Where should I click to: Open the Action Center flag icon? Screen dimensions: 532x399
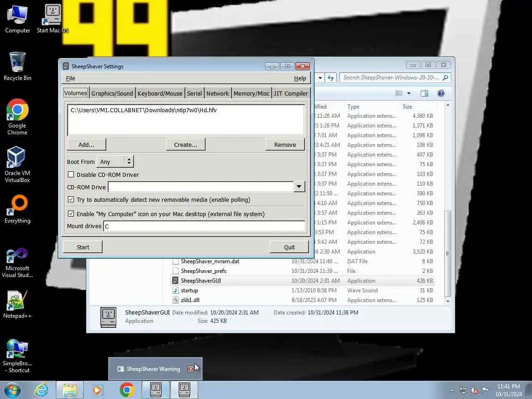pos(485,390)
